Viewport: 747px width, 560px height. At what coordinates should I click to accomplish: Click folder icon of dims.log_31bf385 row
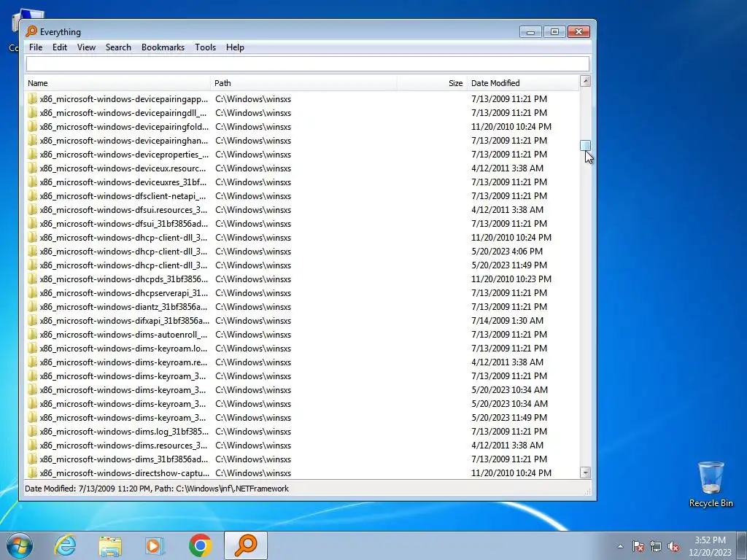[x=32, y=432]
